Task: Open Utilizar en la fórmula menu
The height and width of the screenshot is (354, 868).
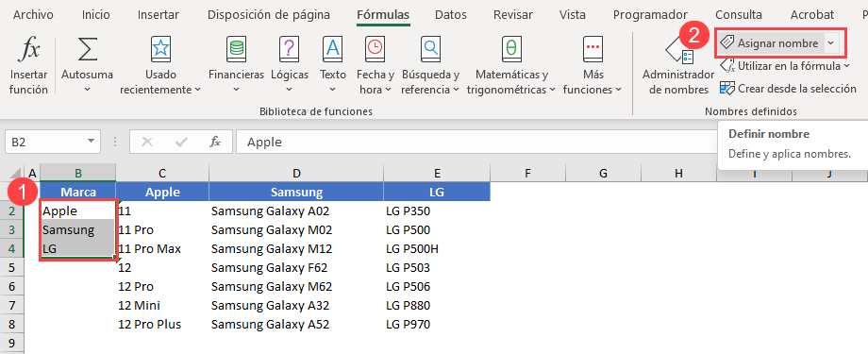Action: (785, 66)
